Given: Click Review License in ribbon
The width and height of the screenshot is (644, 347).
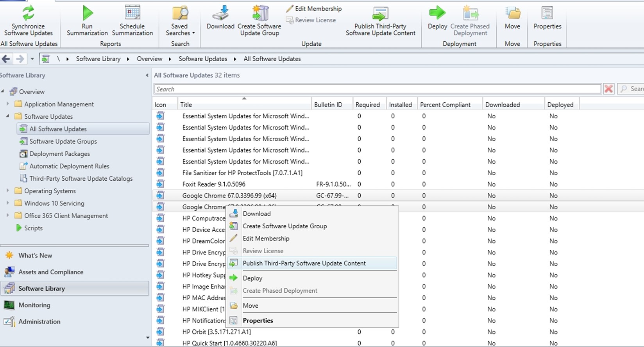Looking at the screenshot, I should pyautogui.click(x=311, y=20).
